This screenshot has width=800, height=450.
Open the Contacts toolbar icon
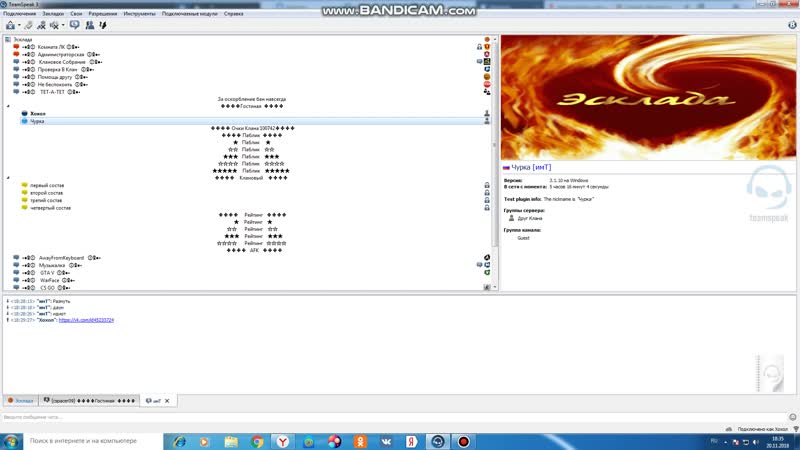[x=90, y=25]
